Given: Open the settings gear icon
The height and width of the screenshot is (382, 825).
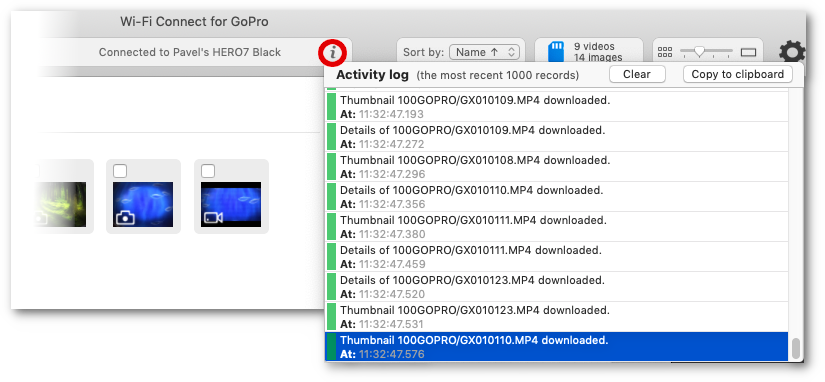Looking at the screenshot, I should pos(792,53).
